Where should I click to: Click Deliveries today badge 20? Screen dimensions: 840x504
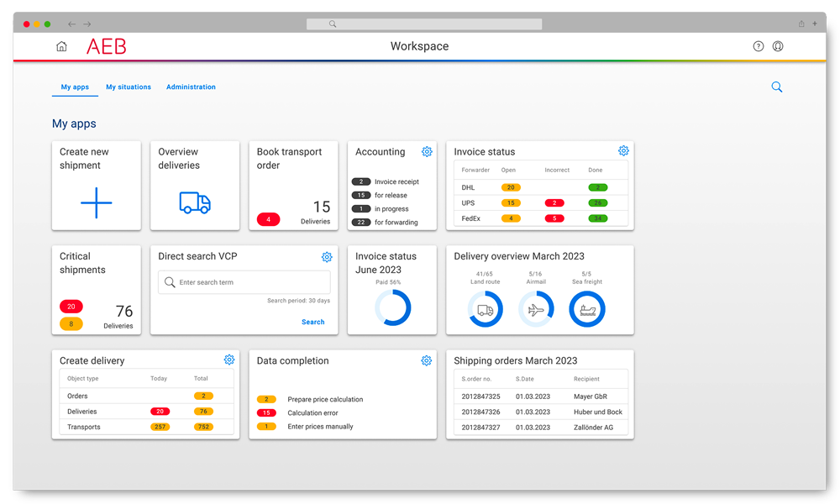click(160, 412)
